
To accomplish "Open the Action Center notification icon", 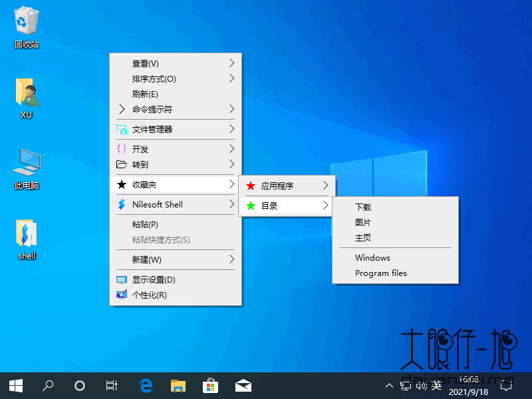I will pyautogui.click(x=506, y=386).
